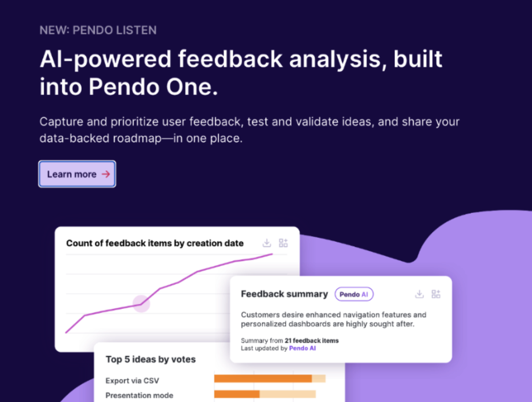
Task: Click the Learn more button
Action: click(x=77, y=174)
